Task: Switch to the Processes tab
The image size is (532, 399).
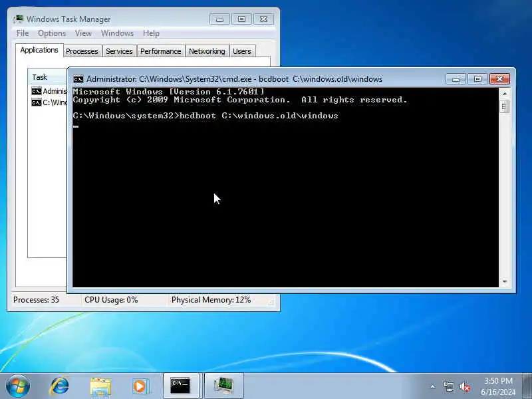Action: pyautogui.click(x=82, y=51)
